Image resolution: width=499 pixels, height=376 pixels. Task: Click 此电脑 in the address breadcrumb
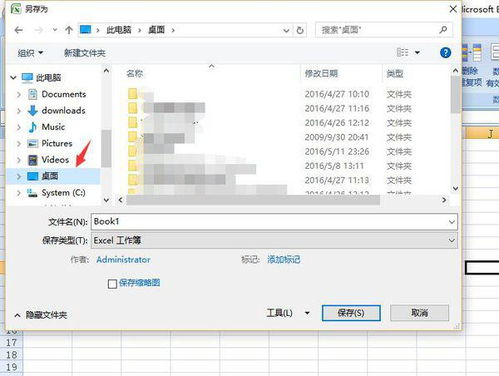point(119,30)
